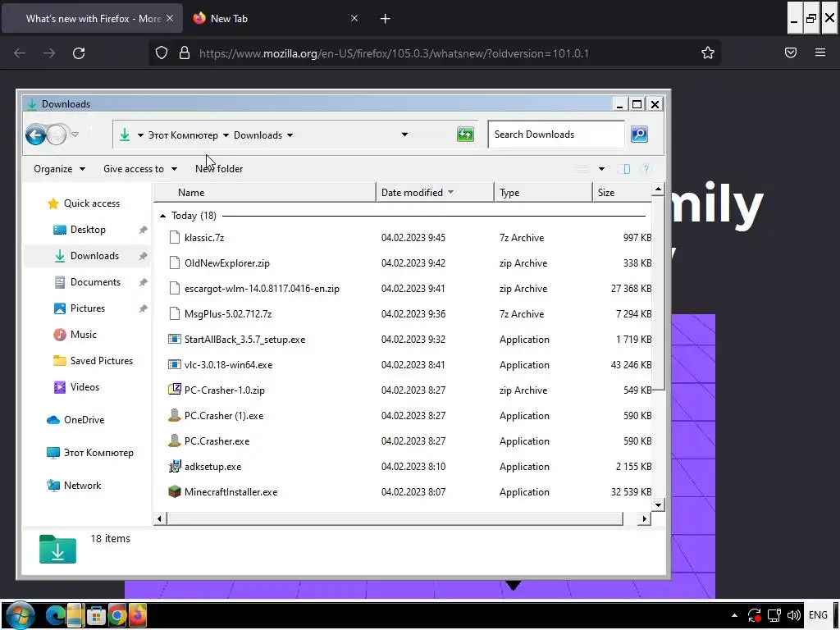Image resolution: width=840 pixels, height=630 pixels.
Task: Click the Search Downloads field
Action: pos(556,135)
